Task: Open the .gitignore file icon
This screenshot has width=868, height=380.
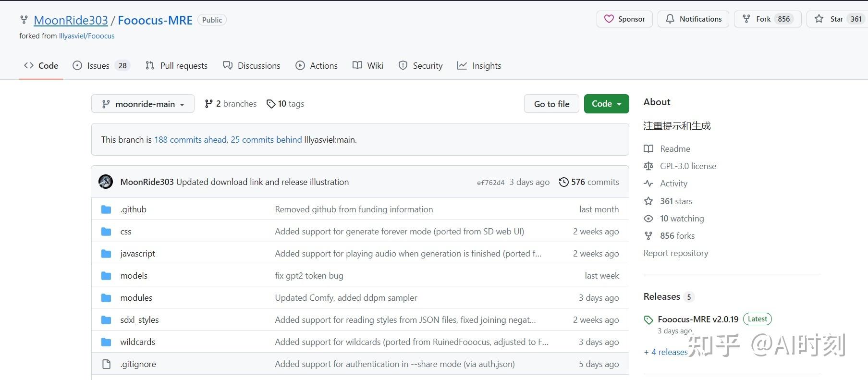Action: 107,364
